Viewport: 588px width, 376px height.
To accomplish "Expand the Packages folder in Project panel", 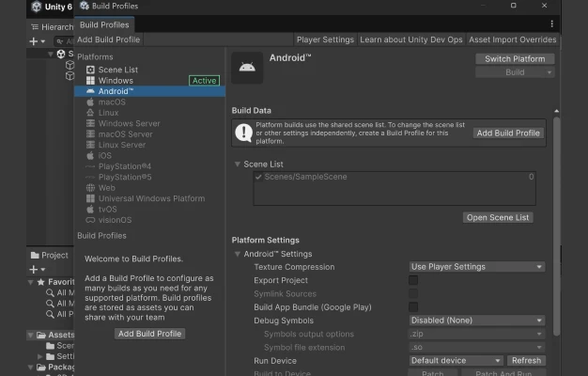I will pyautogui.click(x=31, y=367).
